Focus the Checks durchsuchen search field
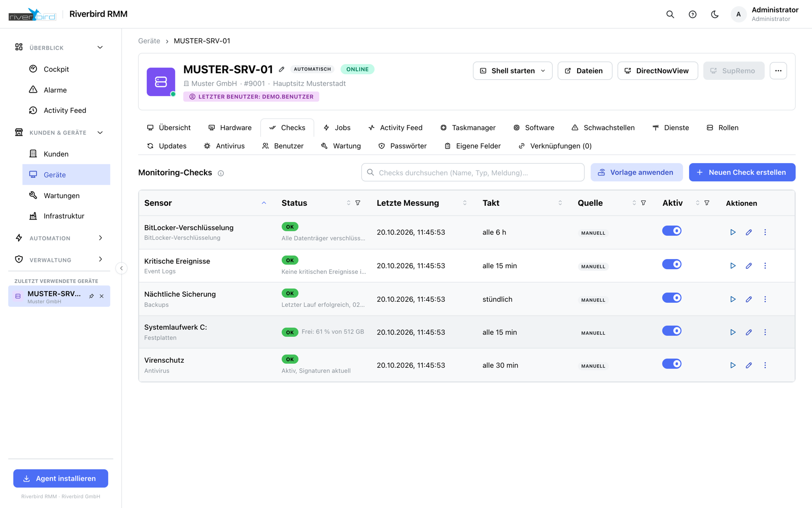Image resolution: width=812 pixels, height=508 pixels. pos(473,172)
